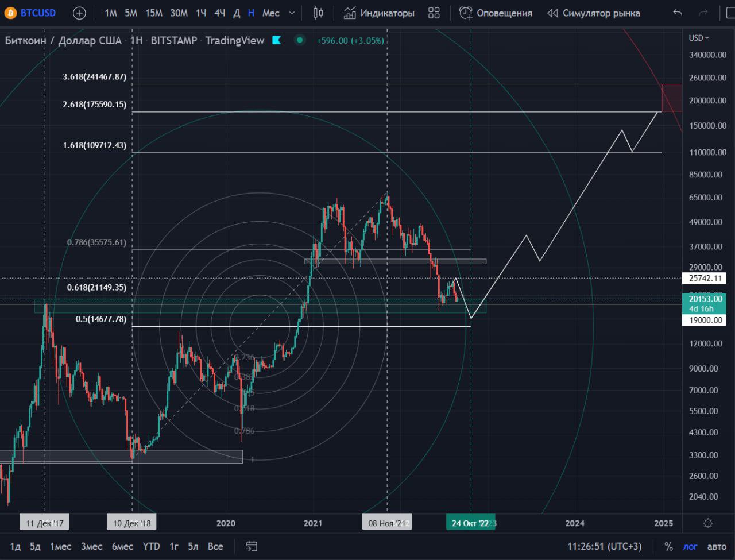Open the BTCUSD symbol search
Screen dimensions: 735x560
point(38,13)
